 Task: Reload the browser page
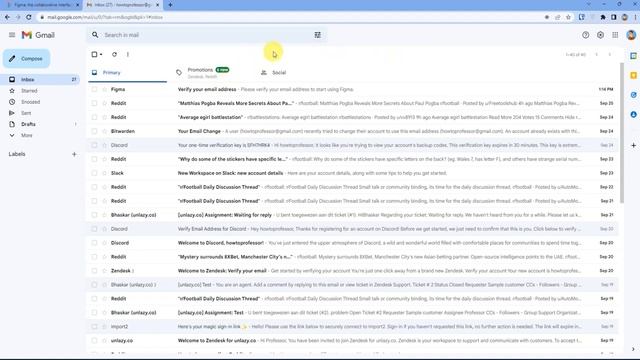pyautogui.click(x=29, y=17)
